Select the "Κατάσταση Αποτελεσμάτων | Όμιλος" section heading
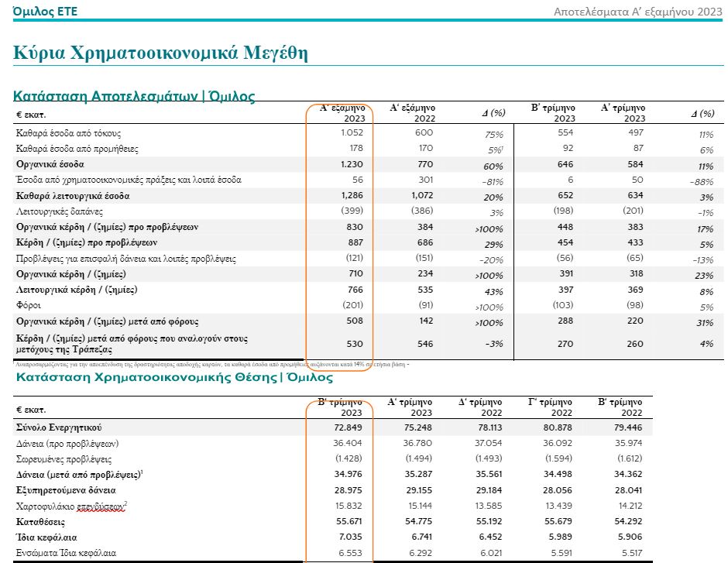 tap(134, 96)
